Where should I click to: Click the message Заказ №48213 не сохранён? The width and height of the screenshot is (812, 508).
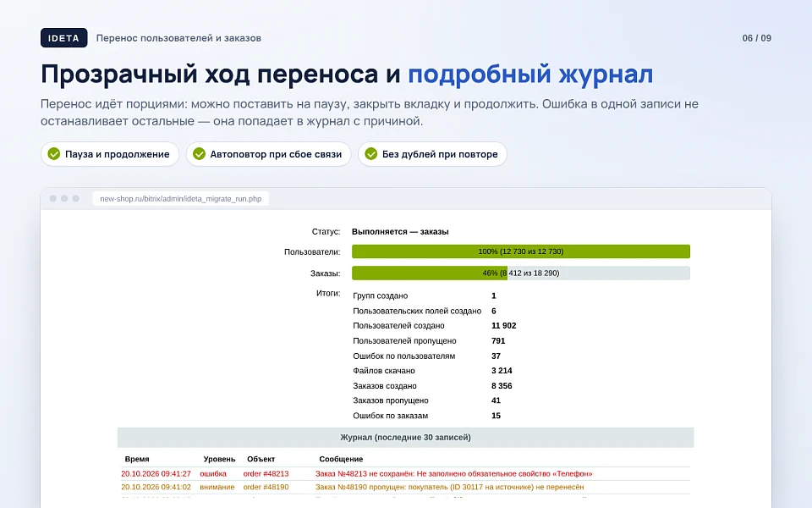(x=453, y=474)
